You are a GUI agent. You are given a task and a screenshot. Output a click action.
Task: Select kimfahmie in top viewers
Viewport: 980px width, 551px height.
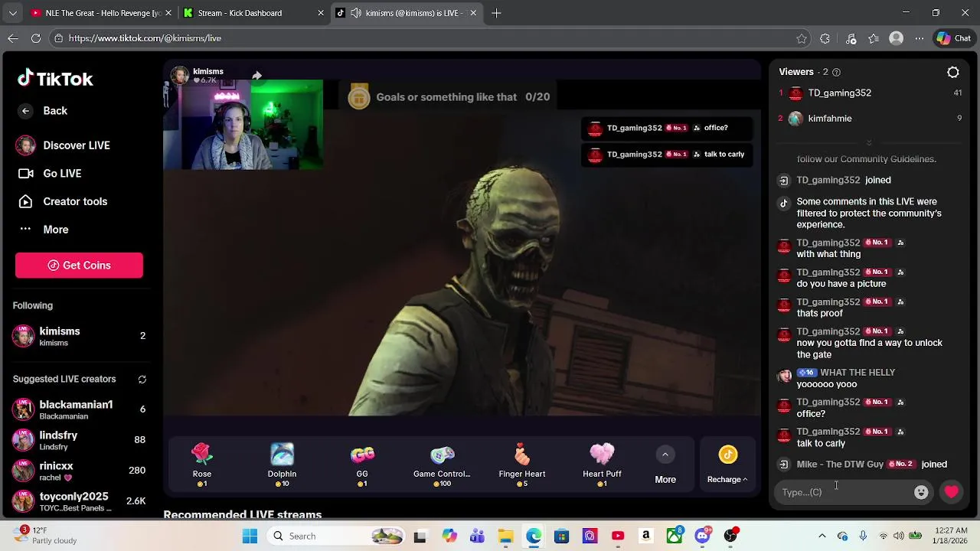click(x=830, y=119)
